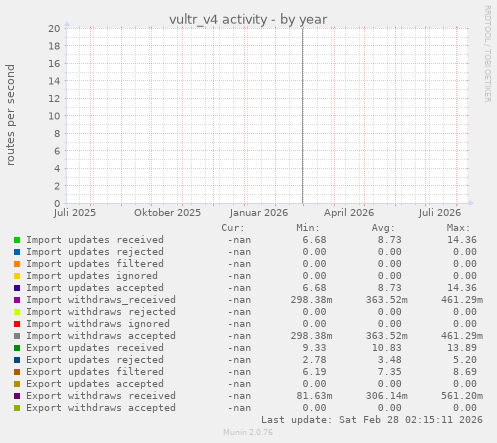Click the 'Import withdraws ignored' legend label
The width and height of the screenshot is (497, 443).
pos(98,324)
